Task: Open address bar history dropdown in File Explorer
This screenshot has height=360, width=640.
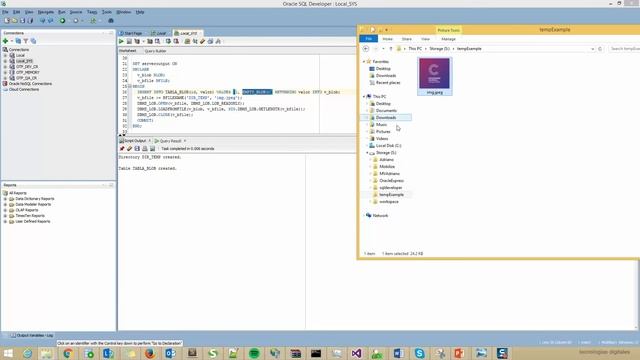Action: click(593, 49)
